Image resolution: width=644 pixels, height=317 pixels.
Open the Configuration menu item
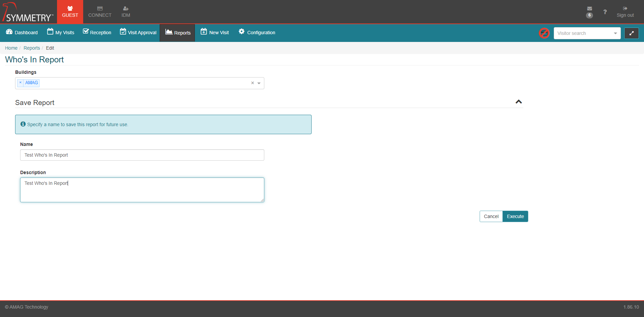point(257,33)
